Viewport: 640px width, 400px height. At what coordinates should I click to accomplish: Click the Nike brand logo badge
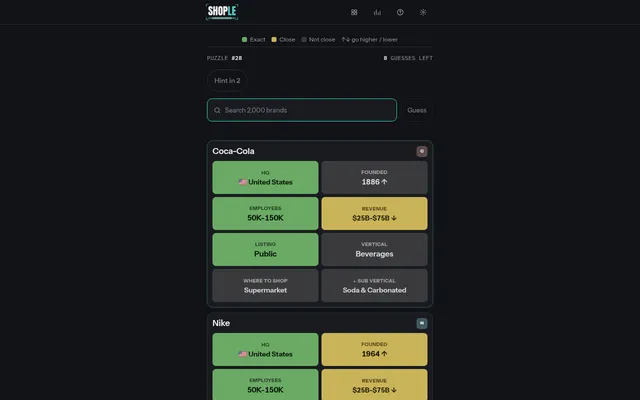tap(422, 323)
